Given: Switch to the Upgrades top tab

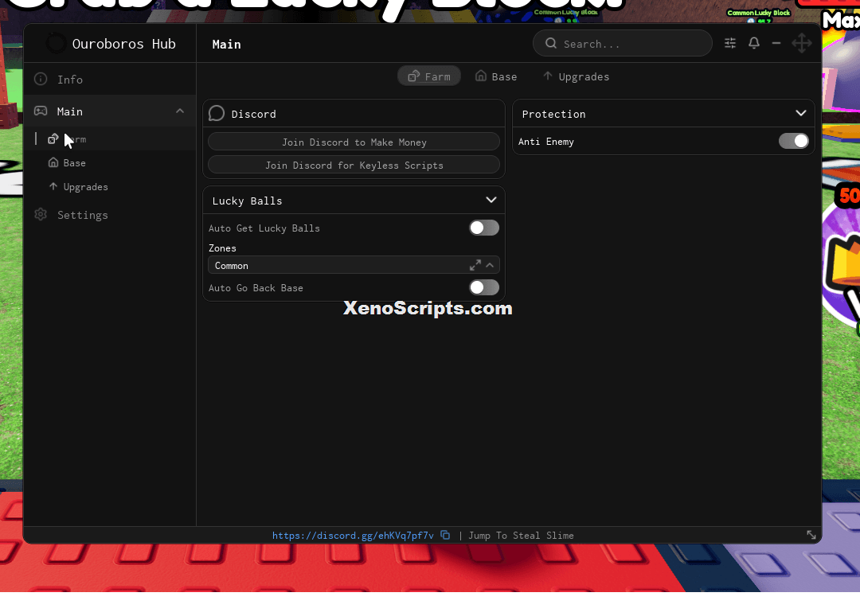Looking at the screenshot, I should [x=576, y=76].
